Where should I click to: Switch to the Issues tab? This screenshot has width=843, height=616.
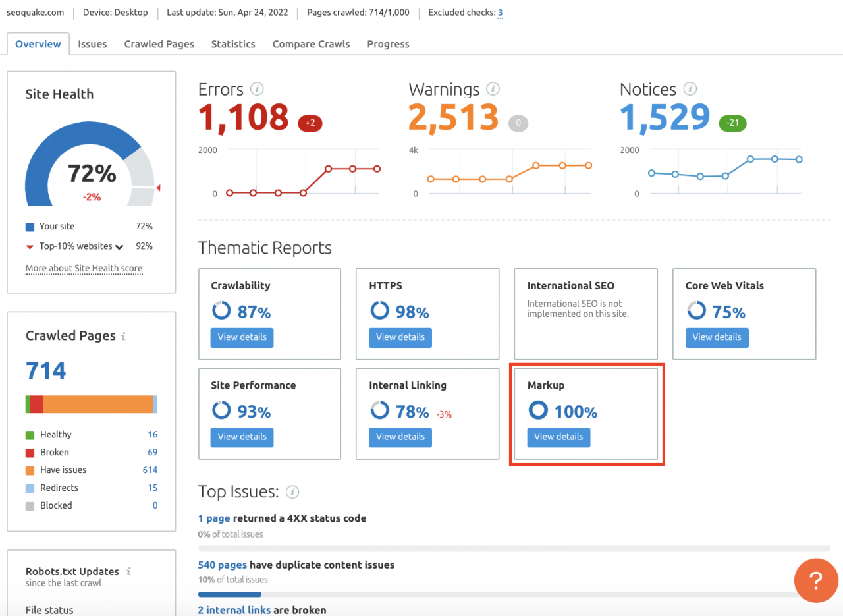click(x=92, y=44)
